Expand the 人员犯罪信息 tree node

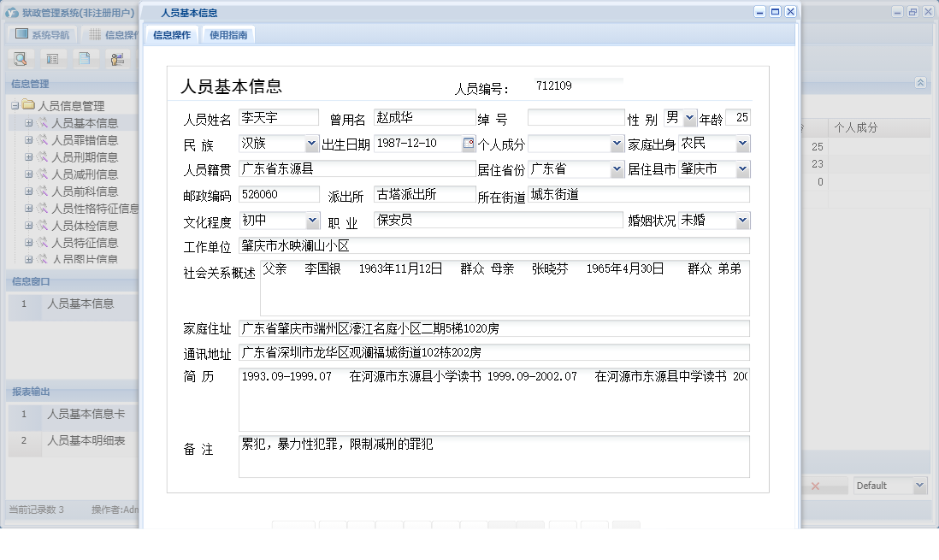[x=29, y=139]
